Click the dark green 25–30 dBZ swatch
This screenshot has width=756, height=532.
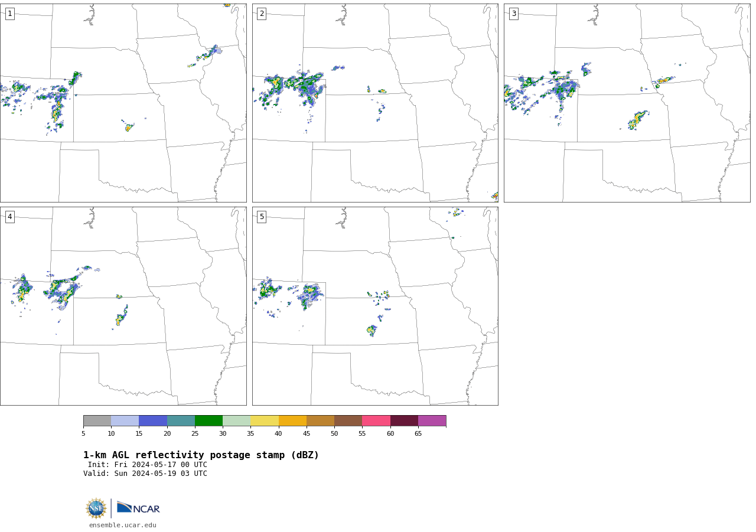[x=208, y=421]
